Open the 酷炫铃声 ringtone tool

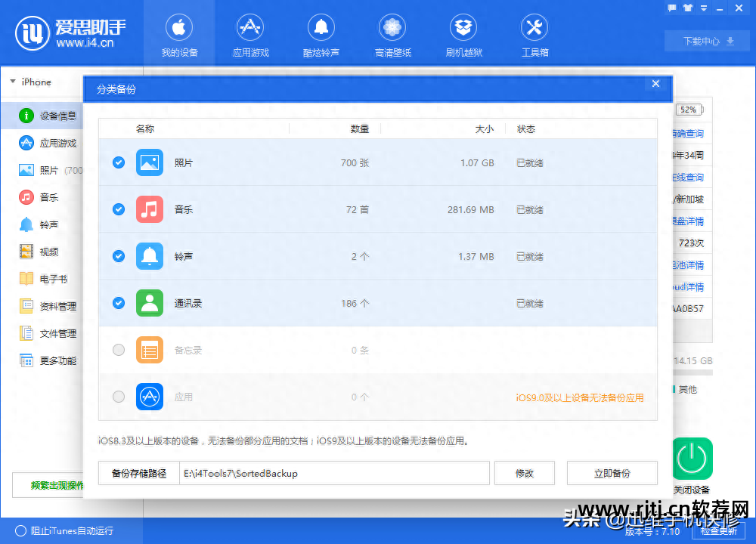click(x=321, y=34)
